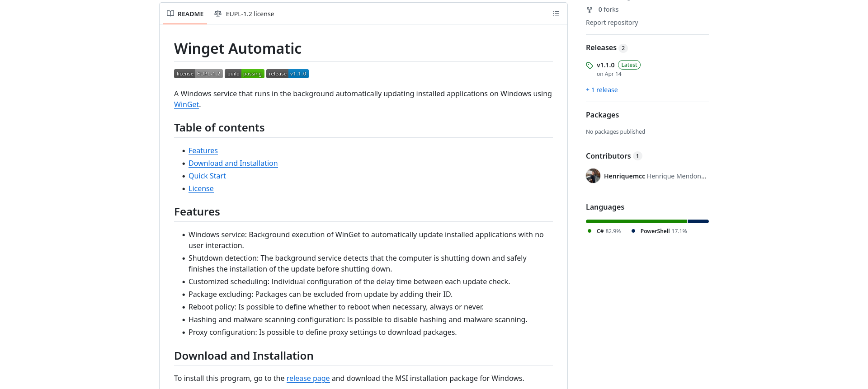Click the Winget Automatic heading
The width and height of the screenshot is (868, 389).
click(x=238, y=48)
